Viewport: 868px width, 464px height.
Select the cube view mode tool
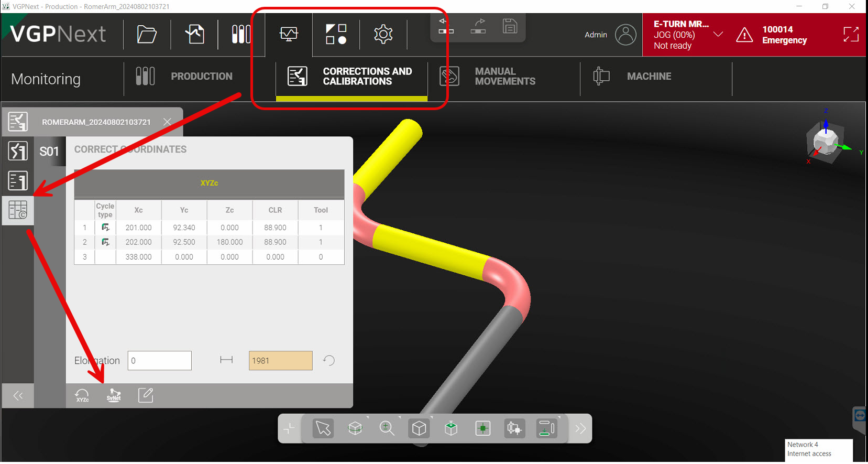pos(419,428)
